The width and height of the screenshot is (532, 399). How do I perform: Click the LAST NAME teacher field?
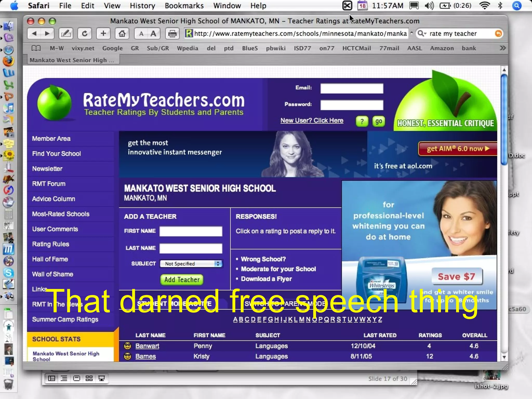(191, 248)
